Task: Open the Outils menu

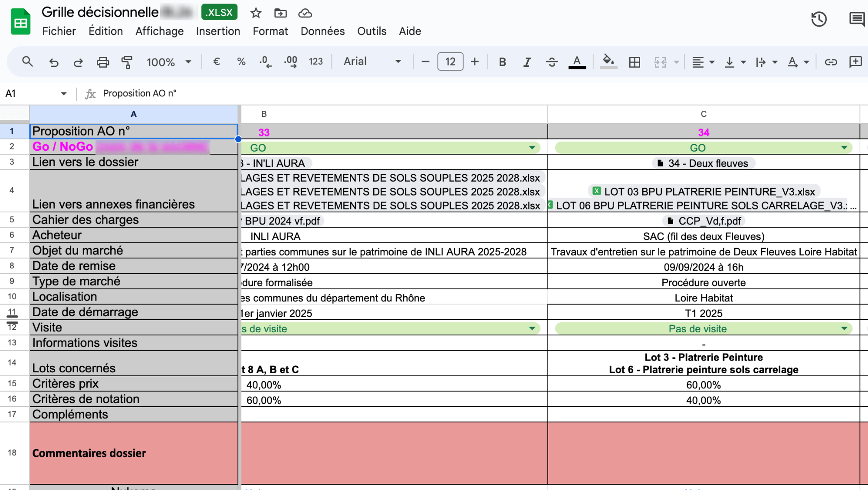Action: 372,31
